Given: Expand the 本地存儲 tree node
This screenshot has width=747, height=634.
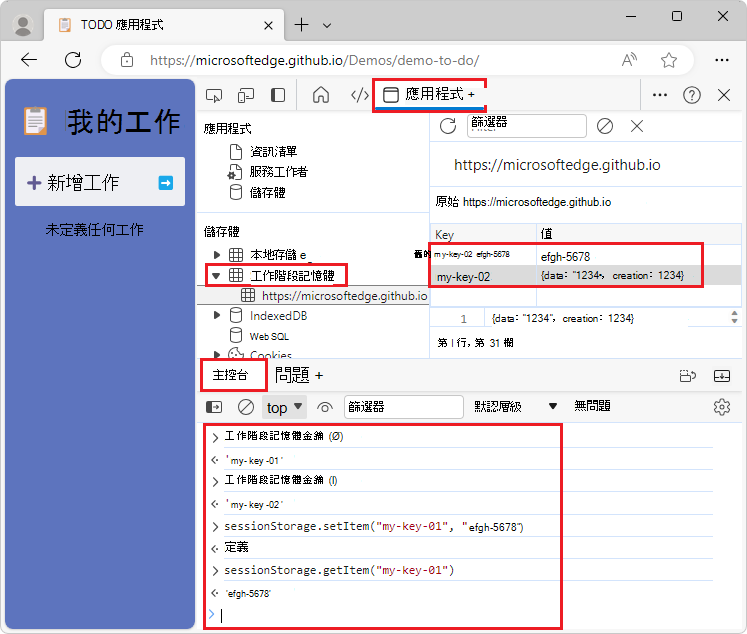Looking at the screenshot, I should (217, 255).
